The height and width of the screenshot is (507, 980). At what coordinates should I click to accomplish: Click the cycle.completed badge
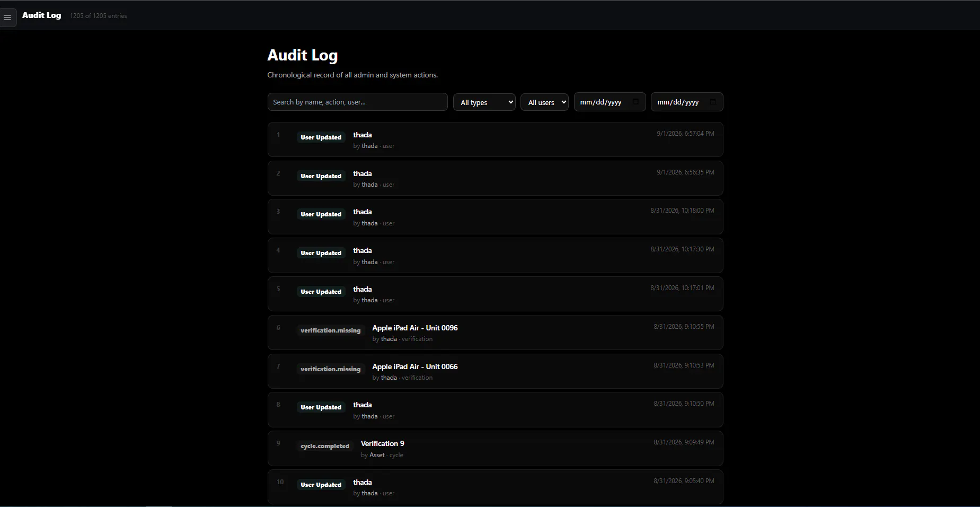[x=325, y=446]
